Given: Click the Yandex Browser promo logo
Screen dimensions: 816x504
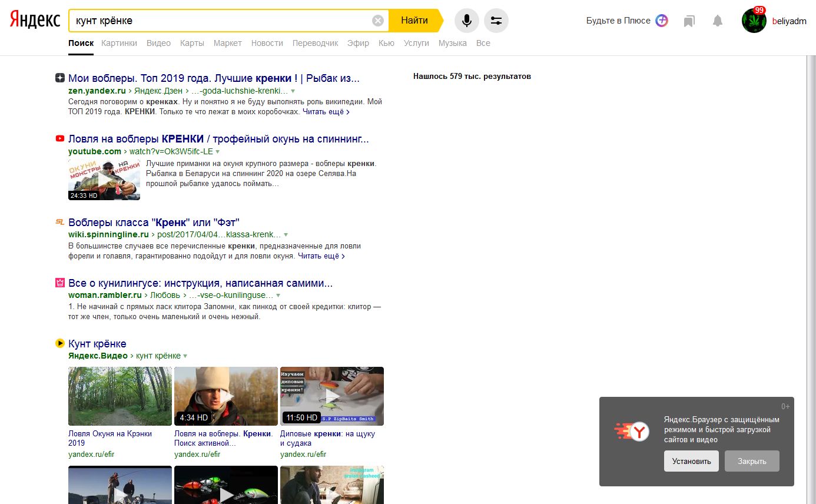Looking at the screenshot, I should click(x=632, y=432).
